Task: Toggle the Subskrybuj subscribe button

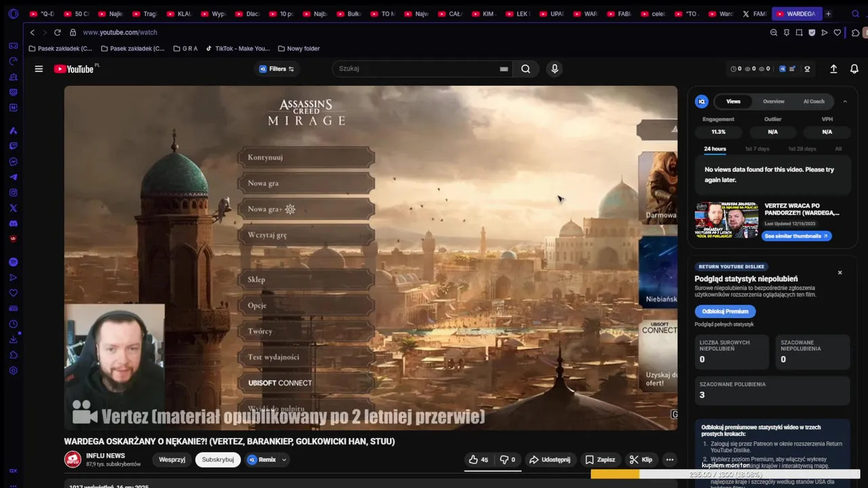Action: (218, 460)
